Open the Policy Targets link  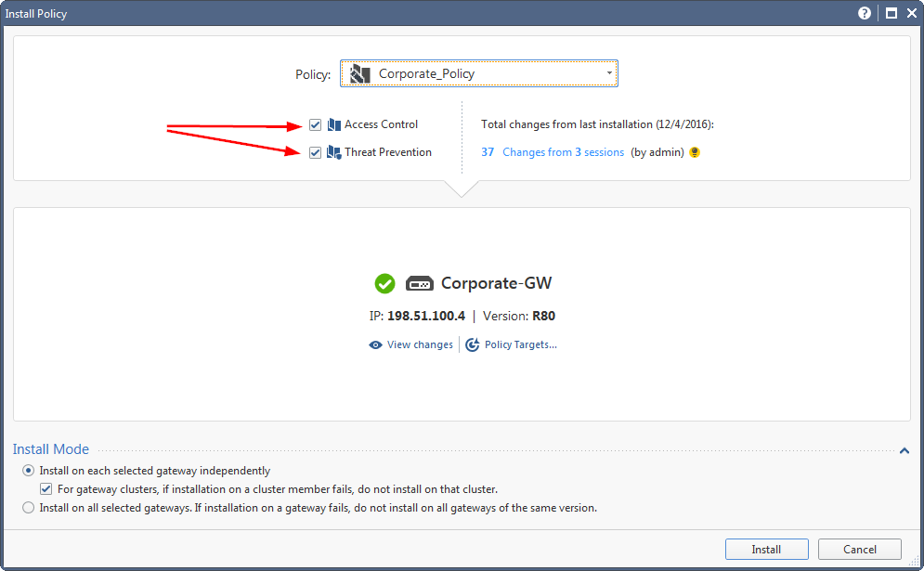520,344
